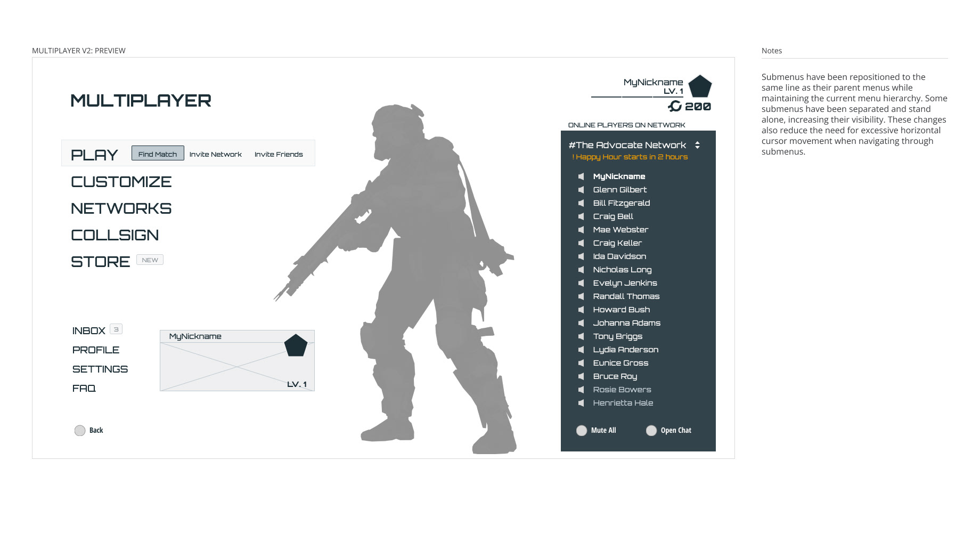Viewport: 980px width, 533px height.
Task: Select player Bruce Roy name
Action: [x=615, y=376]
